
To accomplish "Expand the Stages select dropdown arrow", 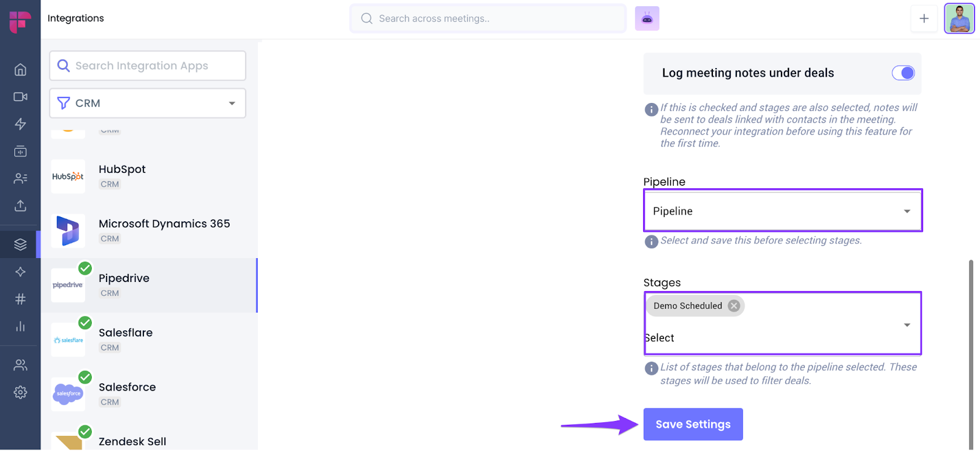I will coord(907,325).
